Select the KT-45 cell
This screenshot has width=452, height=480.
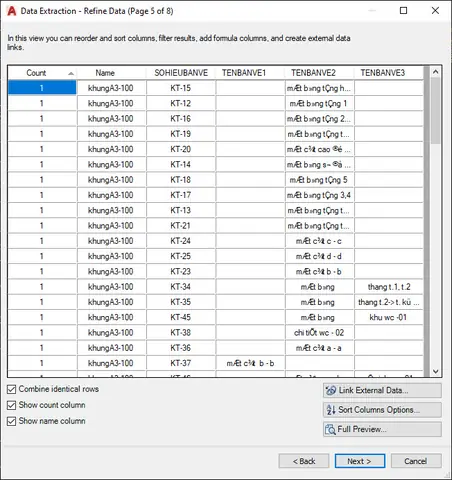(x=181, y=317)
